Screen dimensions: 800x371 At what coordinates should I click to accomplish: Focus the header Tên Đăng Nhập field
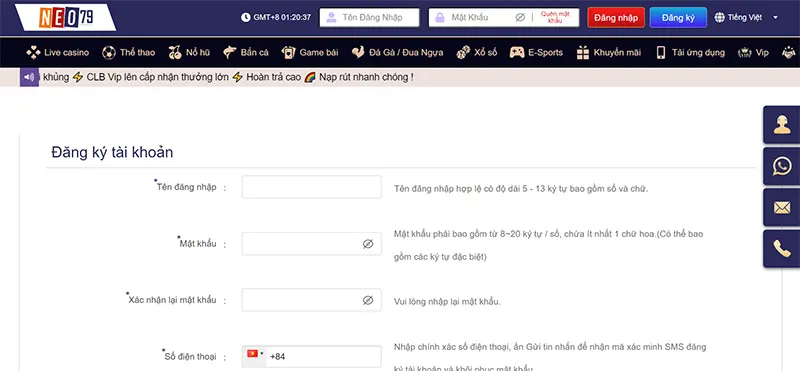point(369,17)
